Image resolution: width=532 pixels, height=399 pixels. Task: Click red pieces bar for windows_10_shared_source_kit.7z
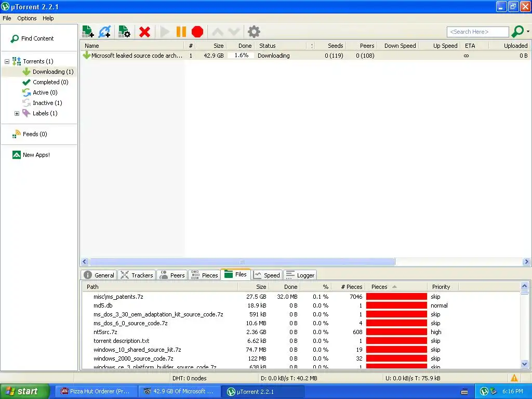396,350
